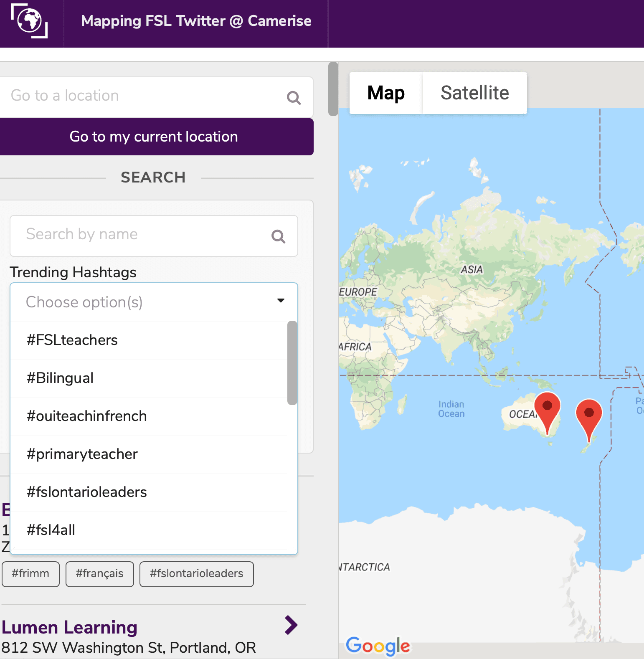Click the #français hashtag tag
This screenshot has width=644, height=659.
99,574
